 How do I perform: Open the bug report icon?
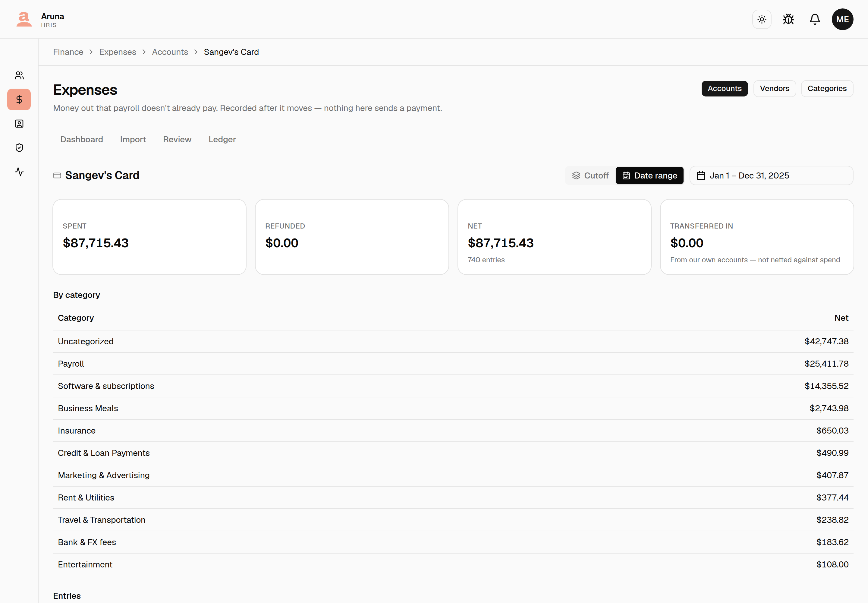coord(788,19)
